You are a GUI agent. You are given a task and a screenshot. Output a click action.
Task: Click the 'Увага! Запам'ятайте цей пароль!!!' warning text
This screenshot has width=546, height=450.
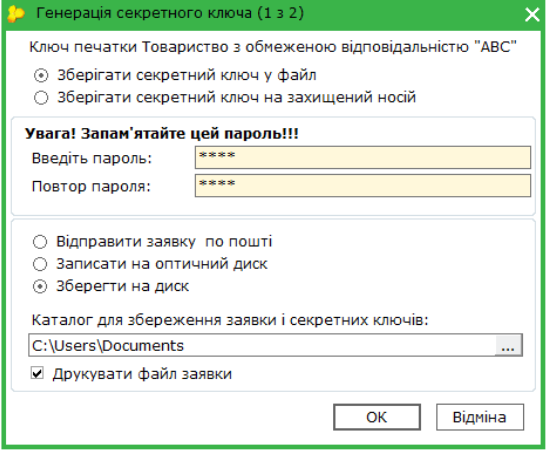[x=162, y=134]
